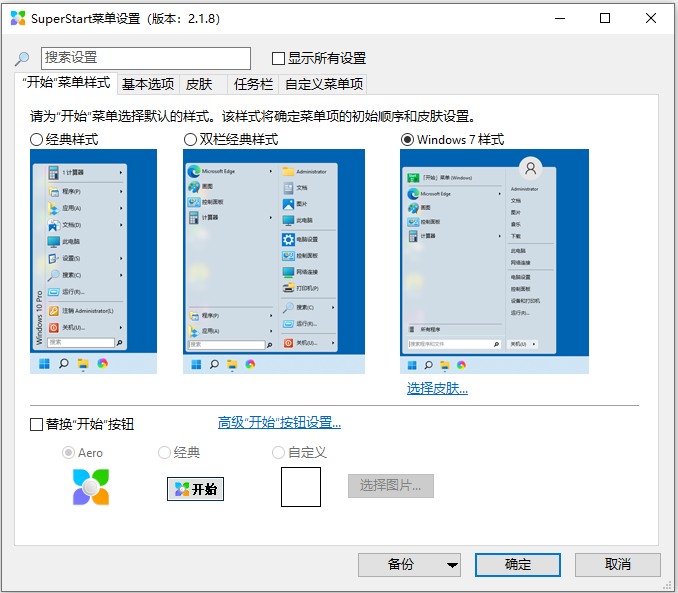The height and width of the screenshot is (593, 678).
Task: Click the magnifier icon beside search settings
Action: 22,58
